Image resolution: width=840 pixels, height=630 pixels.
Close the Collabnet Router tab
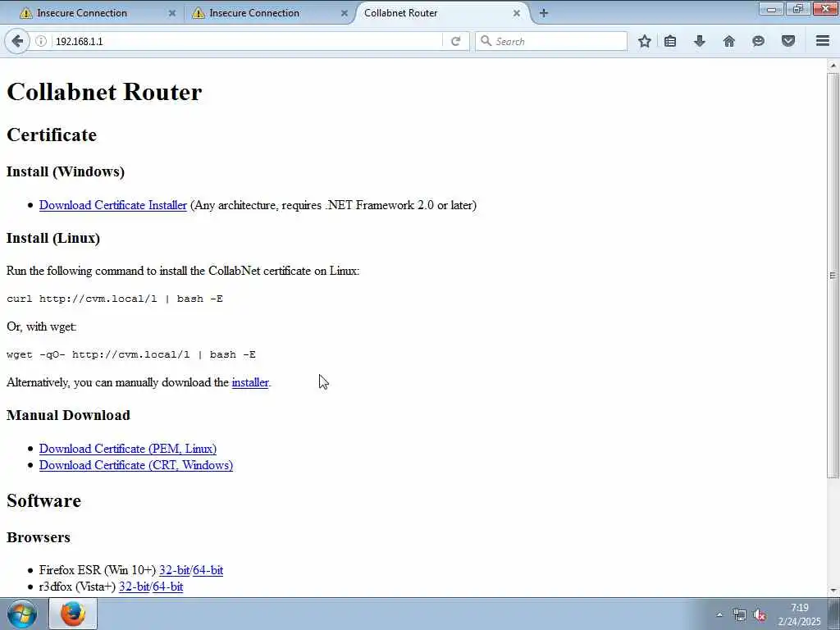click(x=517, y=13)
